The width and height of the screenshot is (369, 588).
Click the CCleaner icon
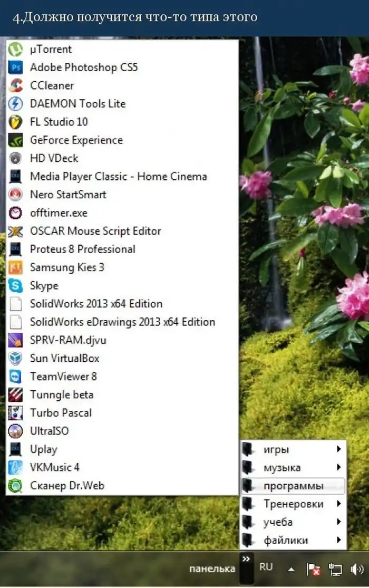[15, 85]
